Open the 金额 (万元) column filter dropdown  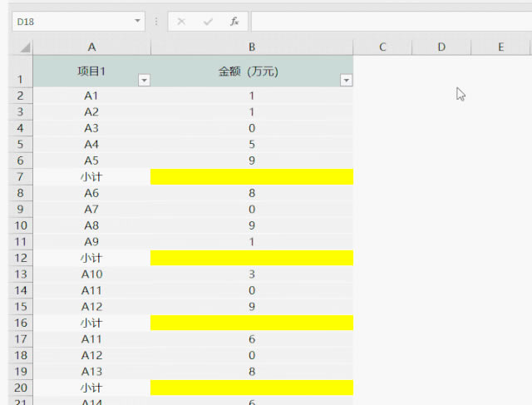[346, 80]
